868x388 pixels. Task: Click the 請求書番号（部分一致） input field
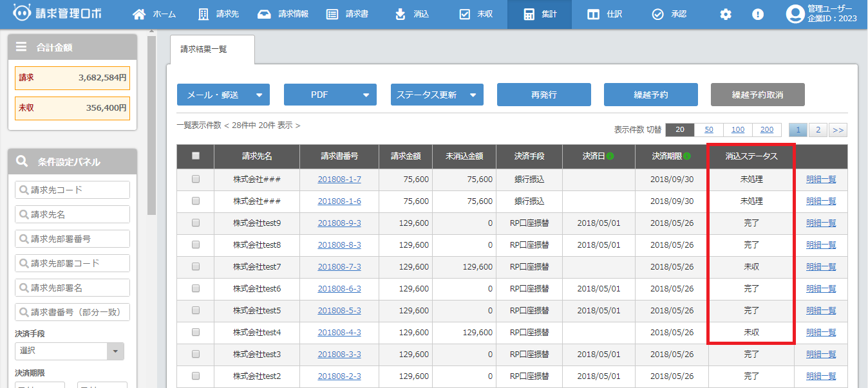72,312
